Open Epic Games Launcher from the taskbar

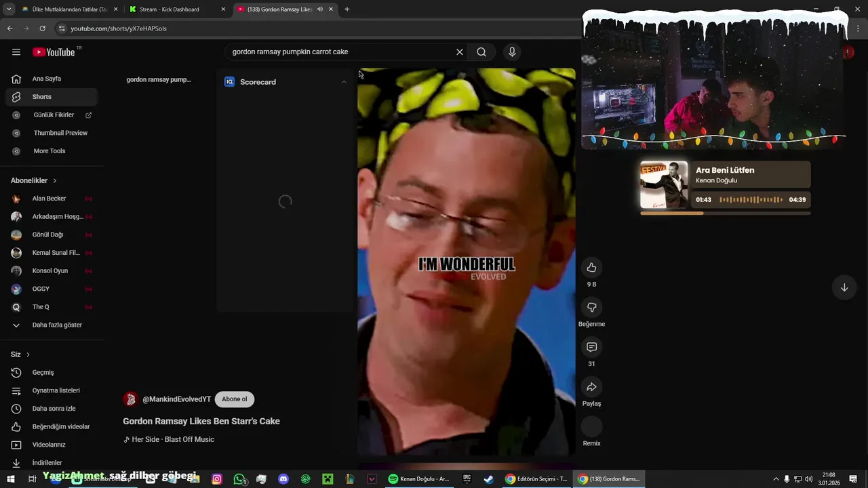(x=467, y=479)
